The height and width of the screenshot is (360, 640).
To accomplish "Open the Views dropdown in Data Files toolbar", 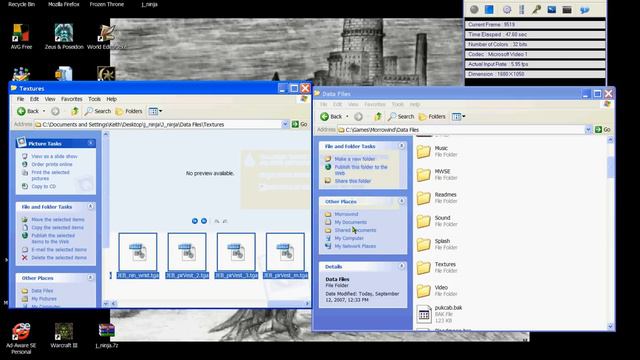I will point(458,117).
